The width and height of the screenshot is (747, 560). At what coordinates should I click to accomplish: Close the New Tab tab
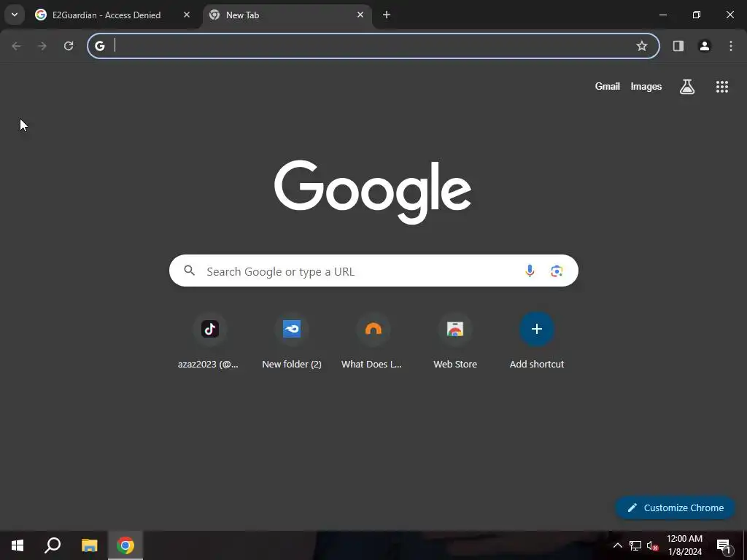coord(360,15)
